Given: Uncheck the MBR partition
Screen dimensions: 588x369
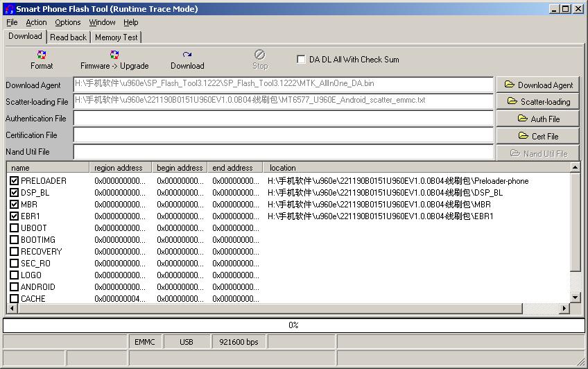Looking at the screenshot, I should 15,205.
